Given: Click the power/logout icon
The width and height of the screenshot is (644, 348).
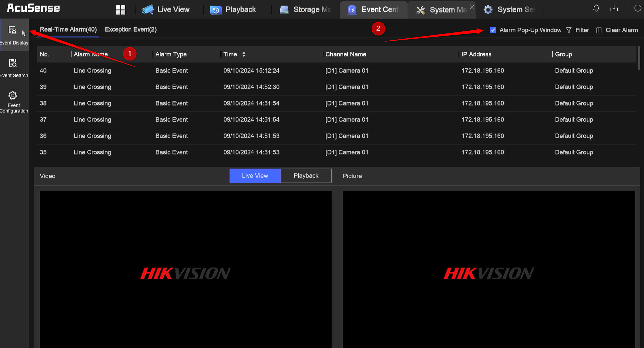Looking at the screenshot, I should pyautogui.click(x=637, y=8).
